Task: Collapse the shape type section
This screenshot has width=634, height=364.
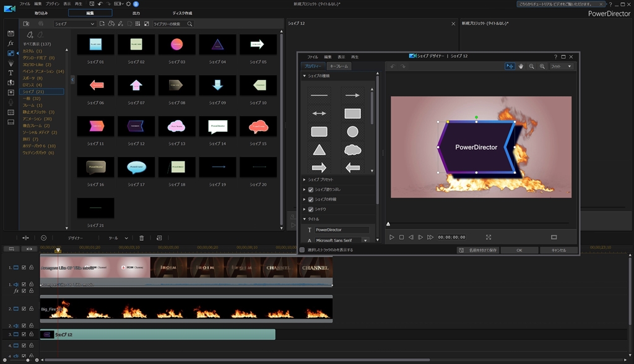Action: 305,76
